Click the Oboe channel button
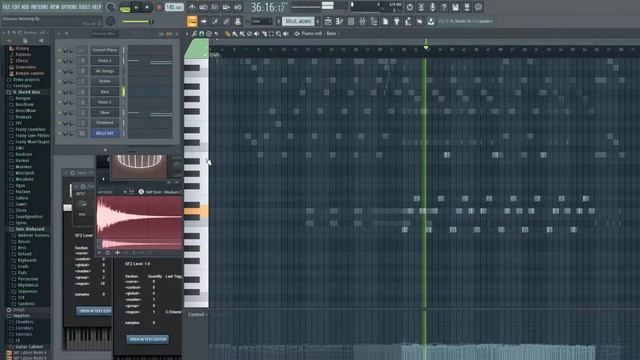 click(104, 113)
